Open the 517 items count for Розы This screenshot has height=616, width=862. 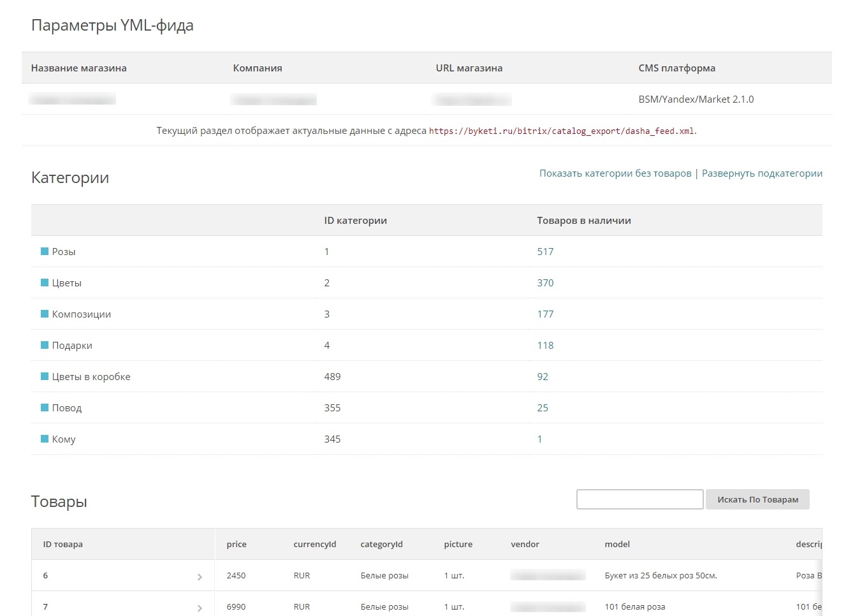coord(545,252)
